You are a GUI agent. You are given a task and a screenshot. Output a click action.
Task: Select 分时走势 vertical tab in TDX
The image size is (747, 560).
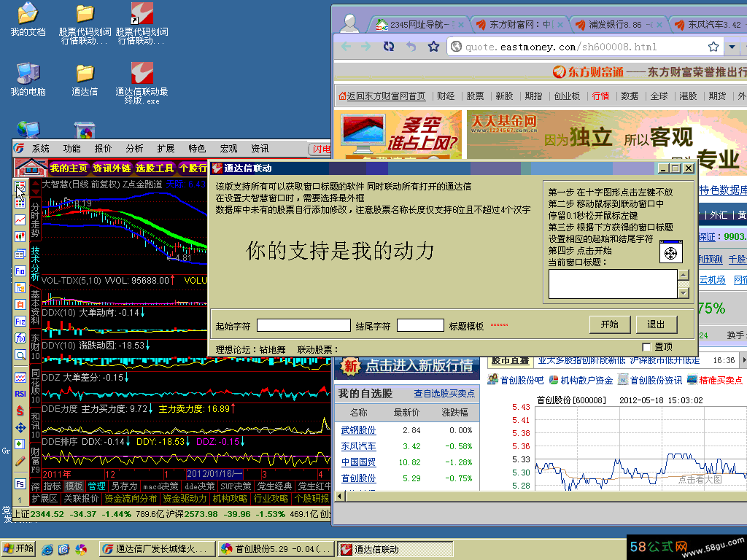coord(36,219)
